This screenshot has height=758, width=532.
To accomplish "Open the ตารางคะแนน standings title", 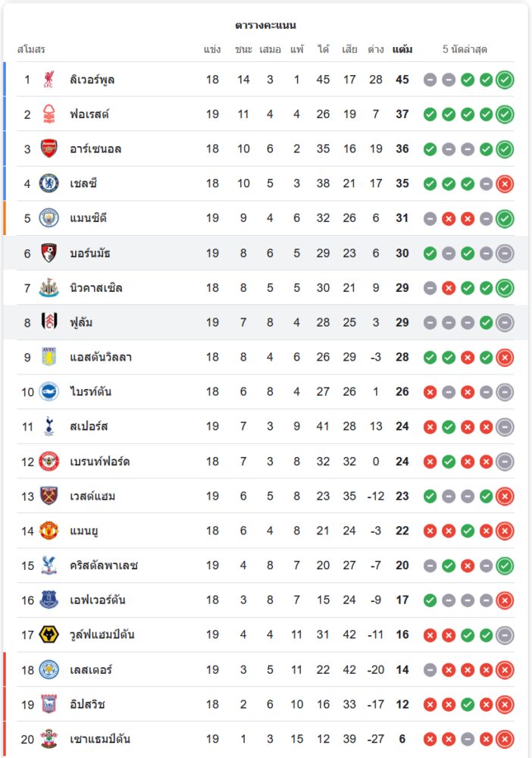I will pos(265,26).
